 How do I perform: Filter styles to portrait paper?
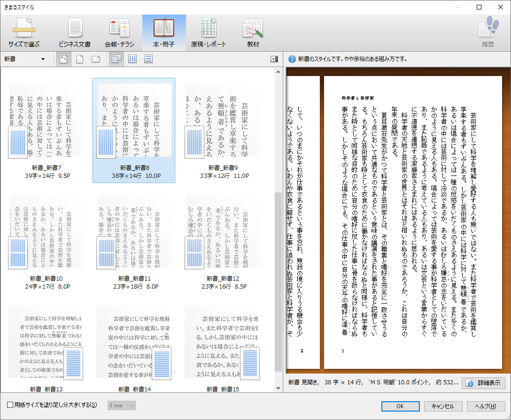click(x=80, y=59)
